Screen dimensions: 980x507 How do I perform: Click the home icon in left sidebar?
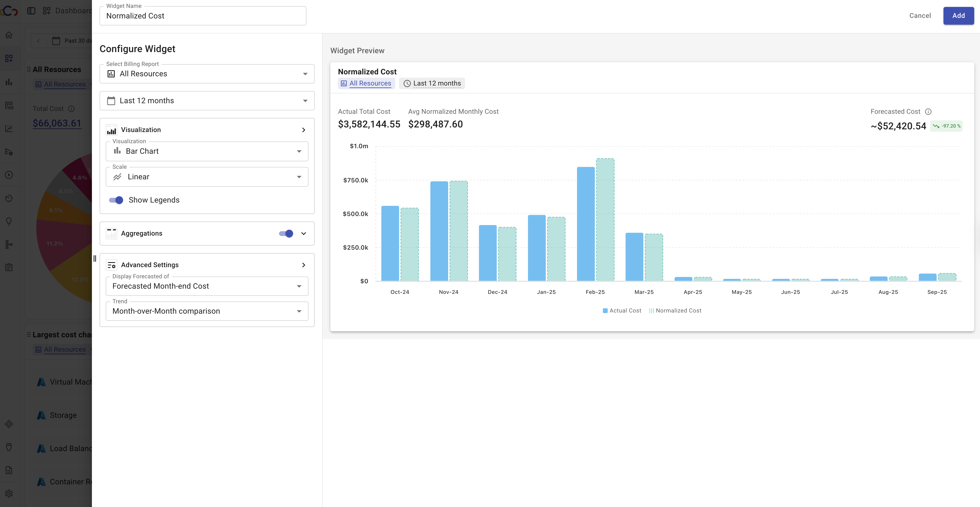pyautogui.click(x=9, y=35)
